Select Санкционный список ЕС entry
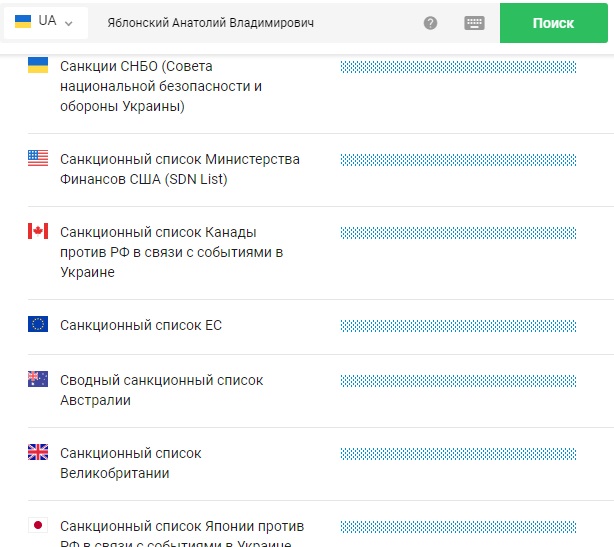This screenshot has width=614, height=547. tap(141, 325)
